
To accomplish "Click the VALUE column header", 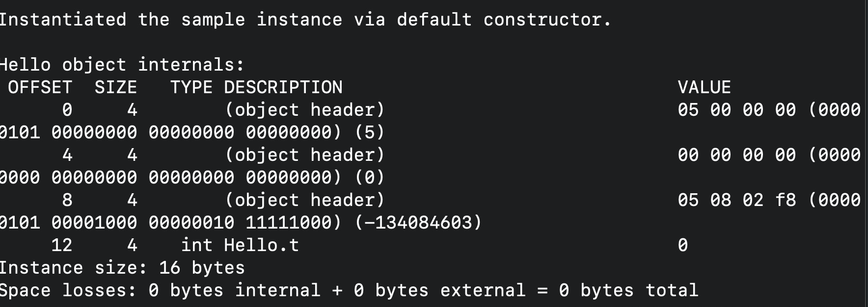I will click(704, 87).
